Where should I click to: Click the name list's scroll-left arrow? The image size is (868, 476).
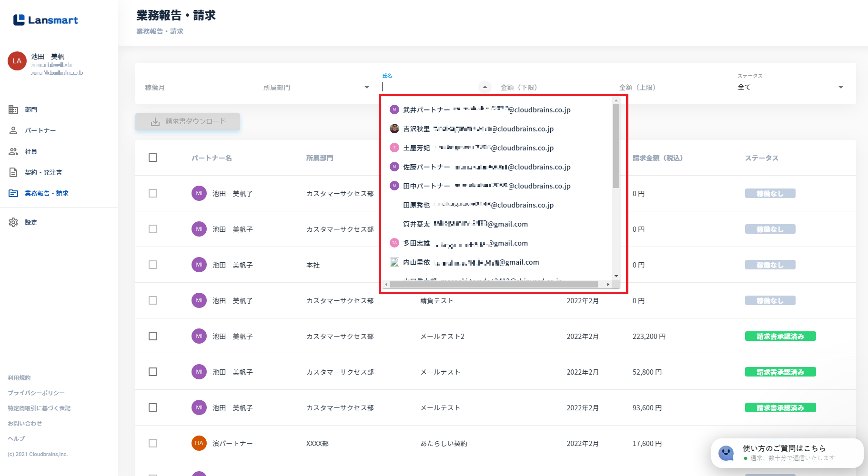[x=386, y=284]
